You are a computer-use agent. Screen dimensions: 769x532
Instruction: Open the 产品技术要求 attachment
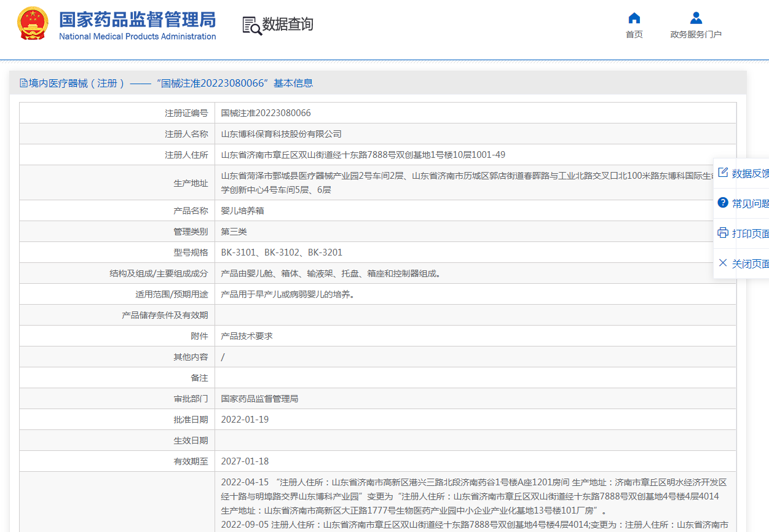[247, 336]
